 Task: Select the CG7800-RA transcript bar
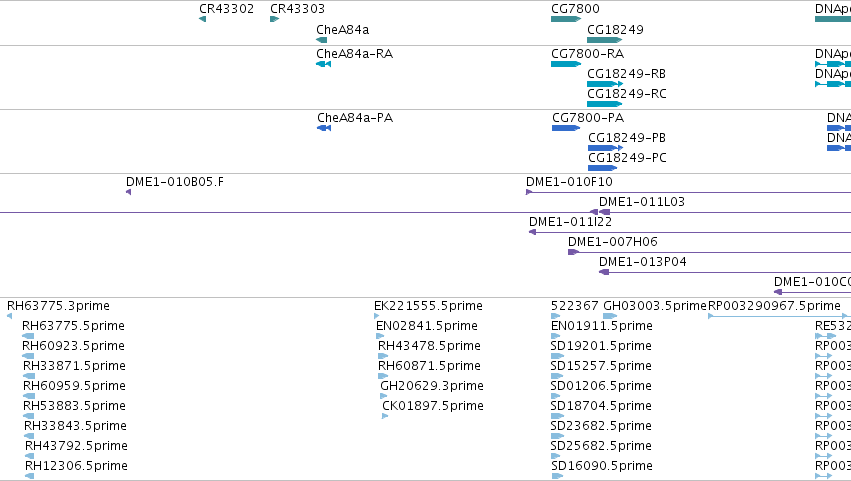pyautogui.click(x=566, y=64)
